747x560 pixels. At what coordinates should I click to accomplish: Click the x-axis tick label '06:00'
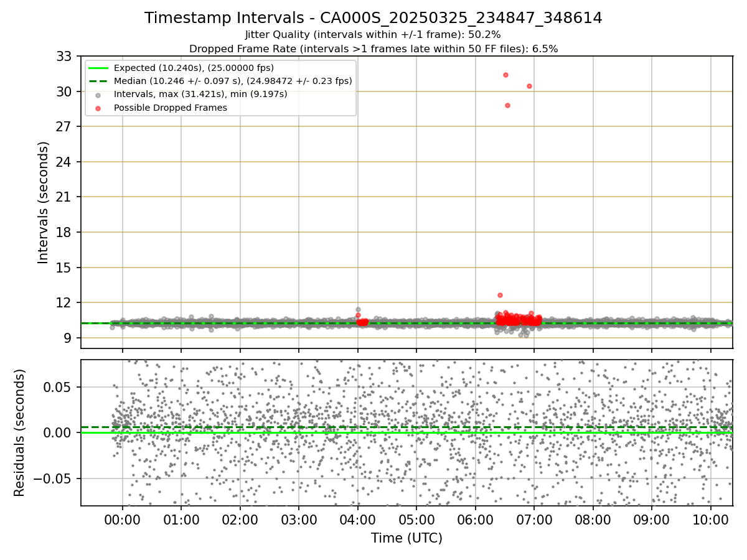tap(476, 520)
